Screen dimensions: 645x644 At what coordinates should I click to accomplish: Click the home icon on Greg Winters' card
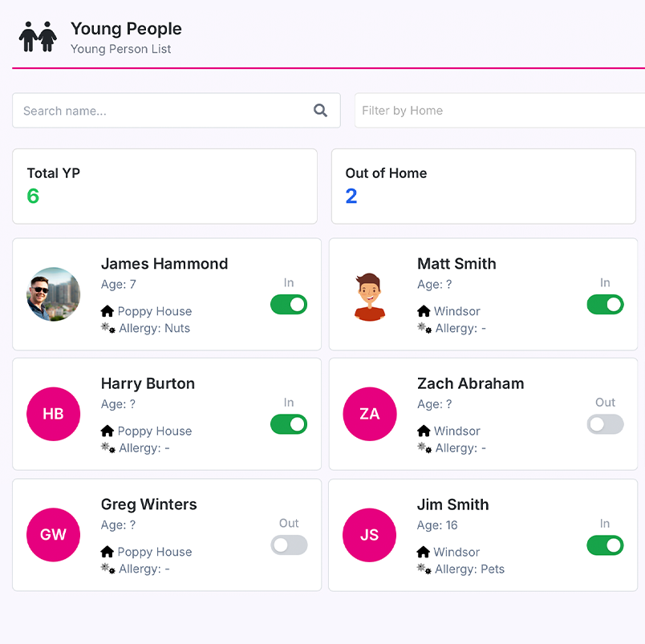106,552
